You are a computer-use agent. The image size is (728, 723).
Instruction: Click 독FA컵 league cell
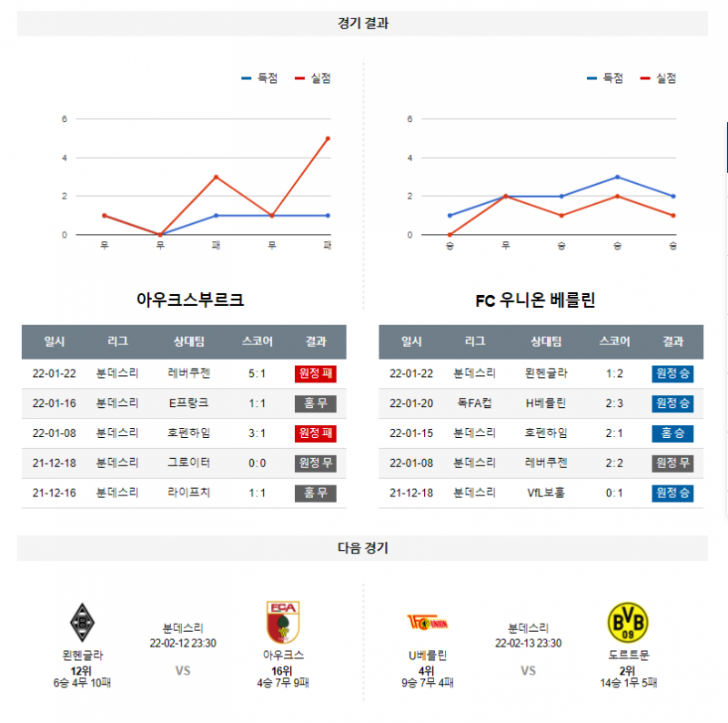[474, 402]
